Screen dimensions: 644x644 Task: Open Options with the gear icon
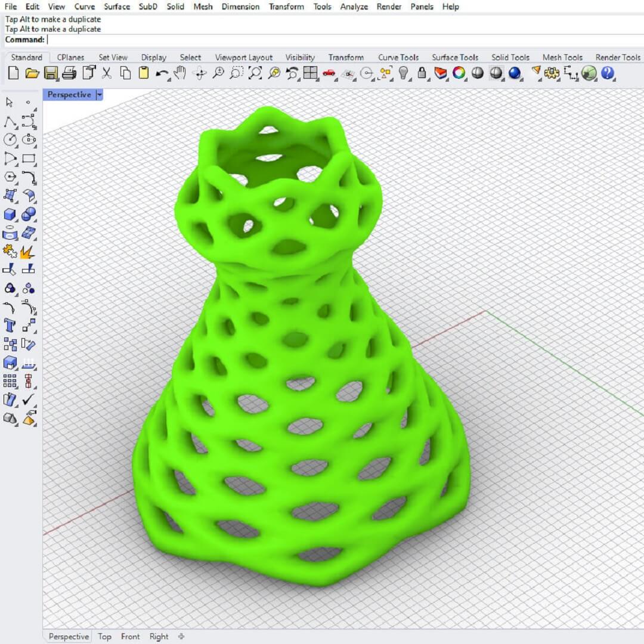point(552,74)
